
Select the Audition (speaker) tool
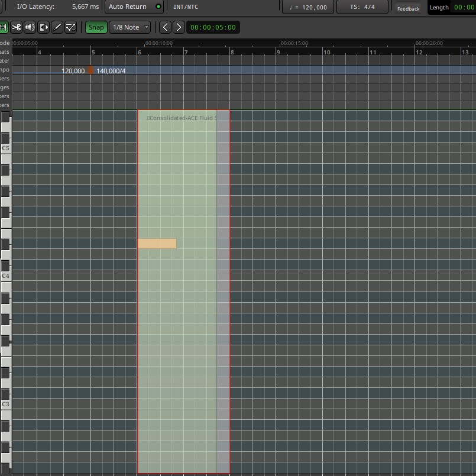coord(30,27)
